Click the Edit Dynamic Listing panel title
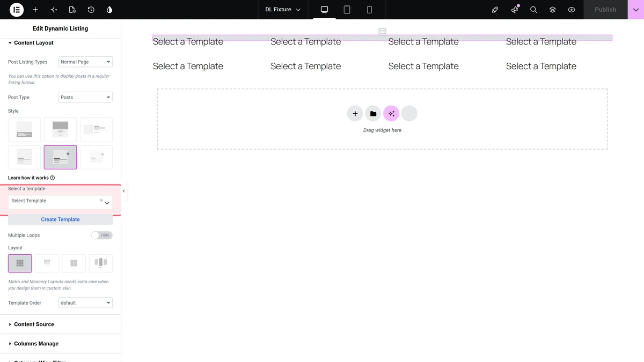The image size is (644, 362). pos(60,28)
